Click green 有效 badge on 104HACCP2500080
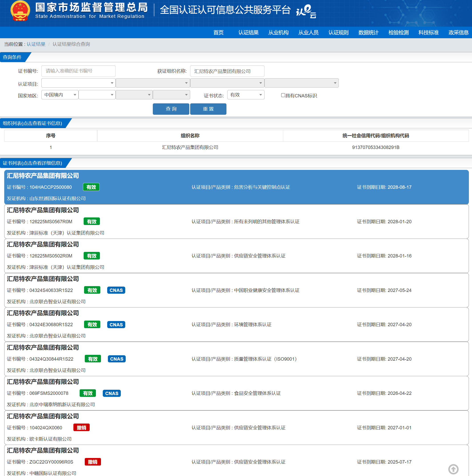 coord(91,187)
